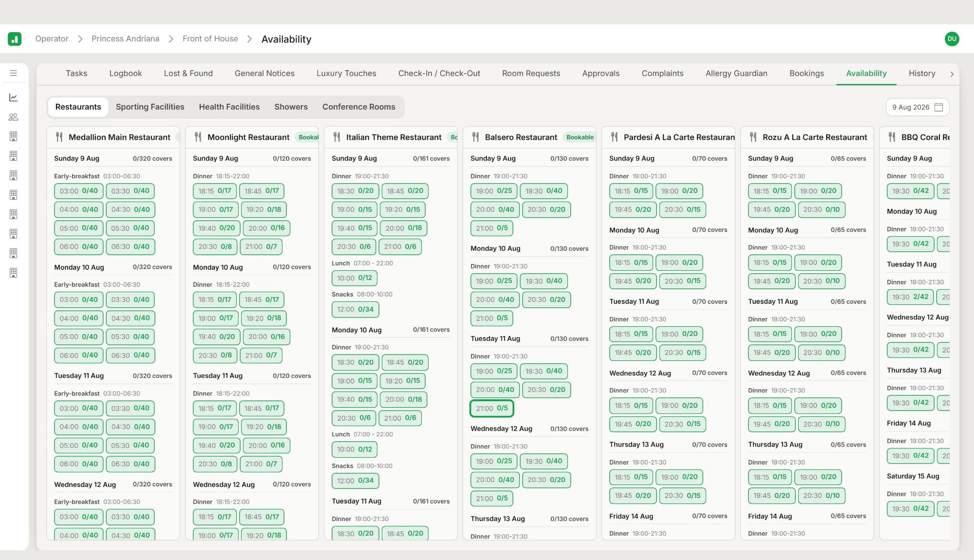The image size is (974, 560).
Task: Open the Allergy Guardian tab
Action: coord(736,74)
